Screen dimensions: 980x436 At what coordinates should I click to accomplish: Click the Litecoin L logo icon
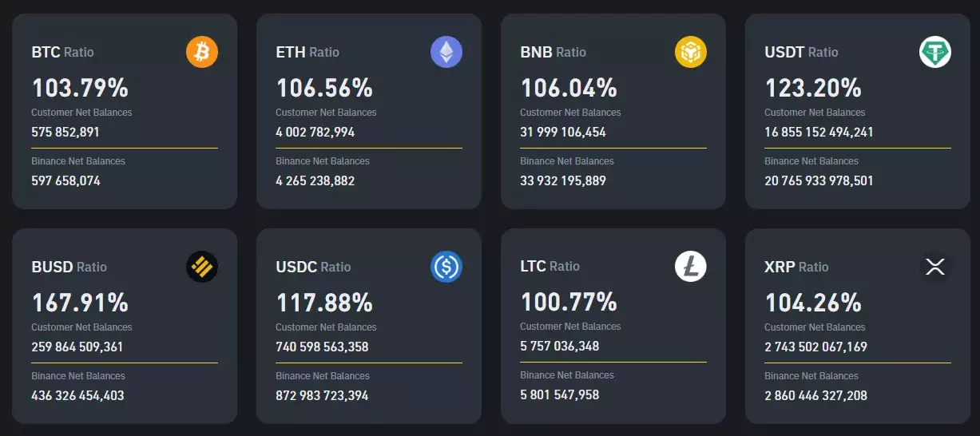pos(691,266)
